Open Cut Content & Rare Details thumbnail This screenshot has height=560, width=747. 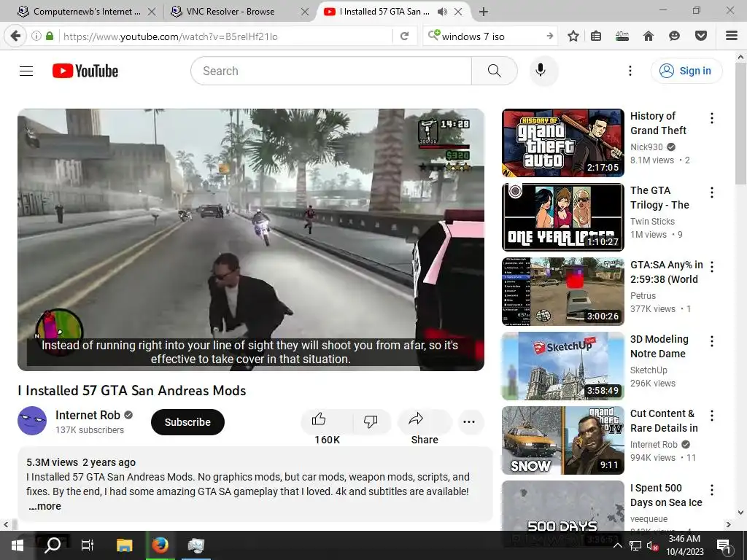pos(562,440)
